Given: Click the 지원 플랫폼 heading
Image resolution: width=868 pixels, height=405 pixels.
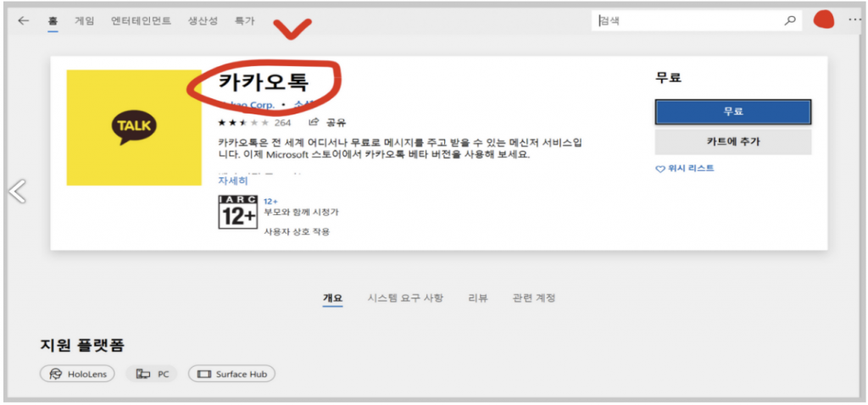Looking at the screenshot, I should (82, 346).
